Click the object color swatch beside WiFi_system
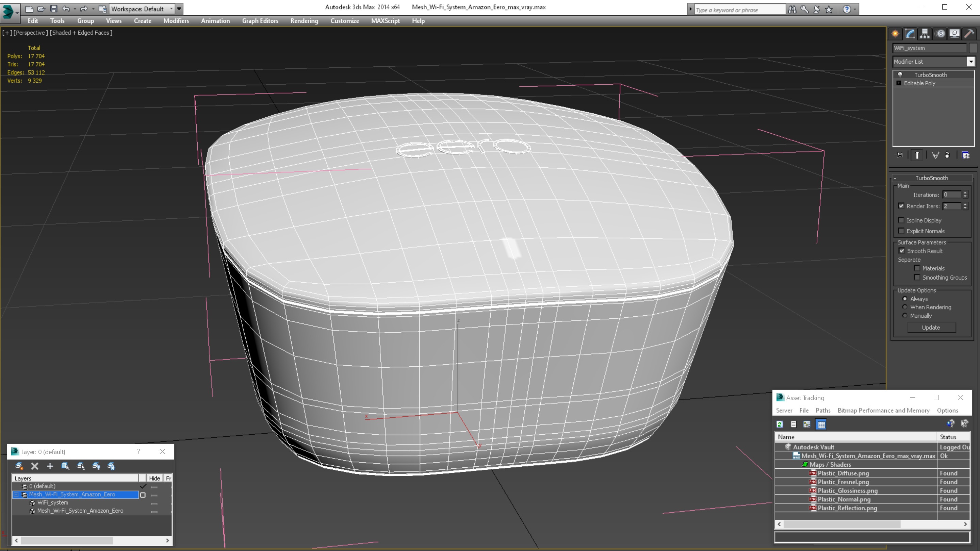The height and width of the screenshot is (551, 980). coord(973,48)
